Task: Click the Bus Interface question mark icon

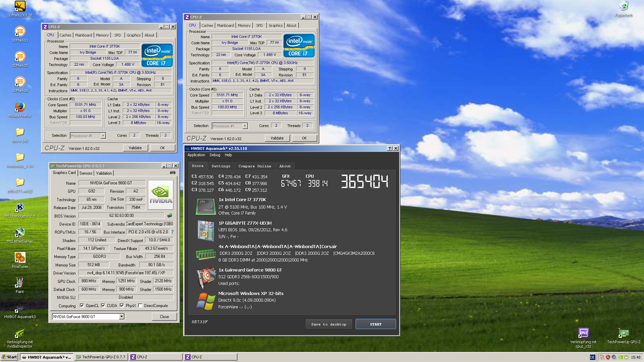Action: [x=172, y=232]
